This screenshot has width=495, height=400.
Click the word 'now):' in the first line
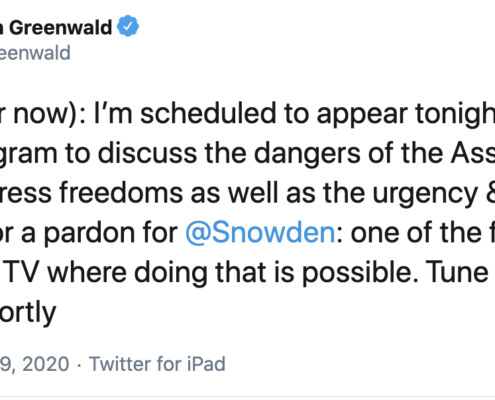point(49,115)
